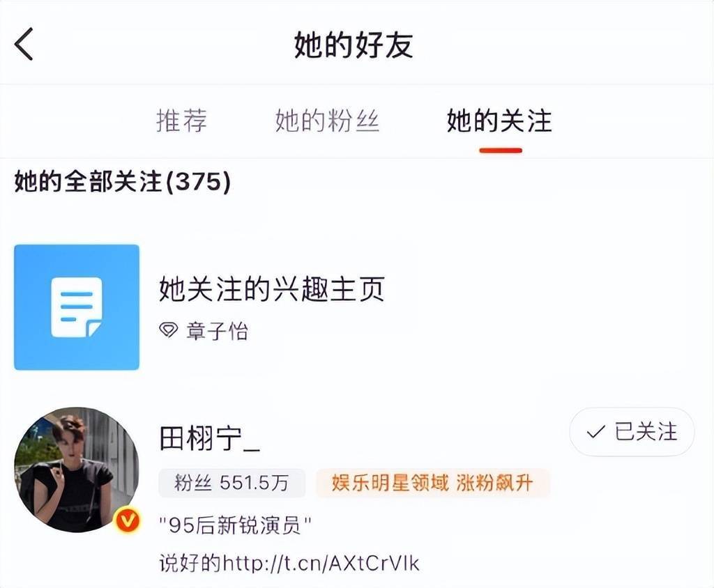This screenshot has width=714, height=588.
Task: Open the blue interest page document icon
Action: pos(77,307)
